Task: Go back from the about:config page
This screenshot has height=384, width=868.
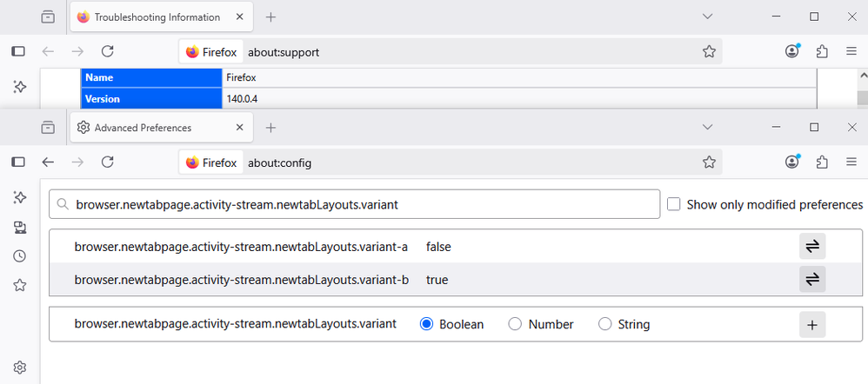Action: coord(48,162)
